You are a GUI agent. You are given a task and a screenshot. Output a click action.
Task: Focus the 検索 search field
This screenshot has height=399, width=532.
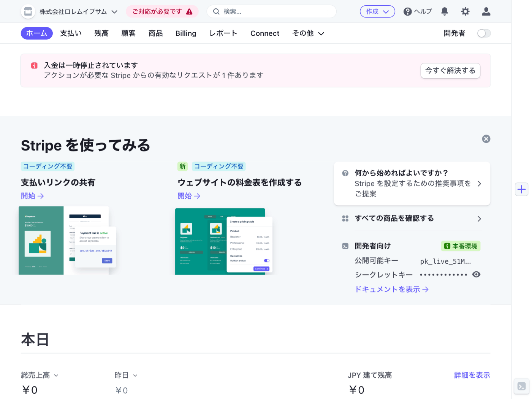coord(271,11)
